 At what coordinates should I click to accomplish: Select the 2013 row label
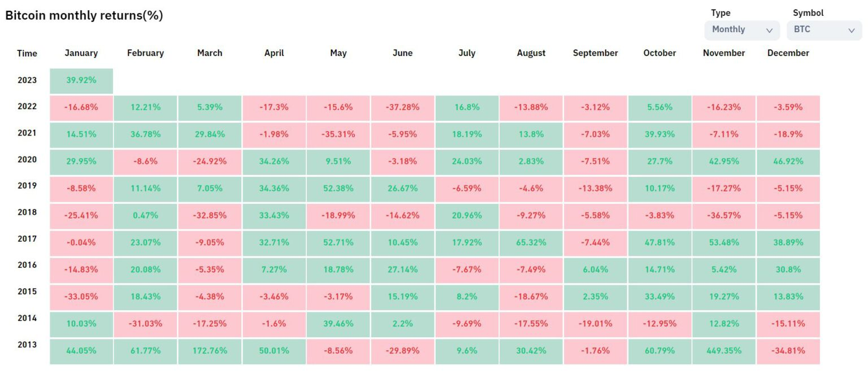pos(27,345)
